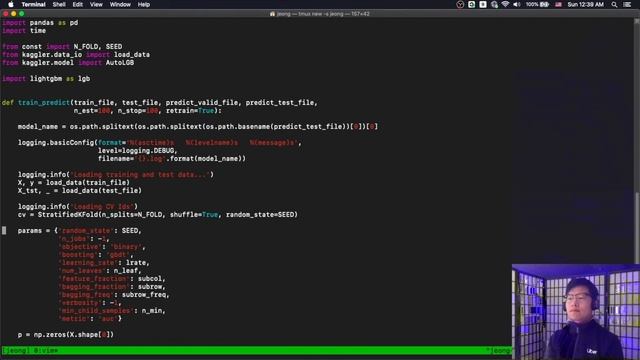This screenshot has width=640, height=360.
Task: Click the '[jeong]' tmux session name
Action: pyautogui.click(x=16, y=350)
